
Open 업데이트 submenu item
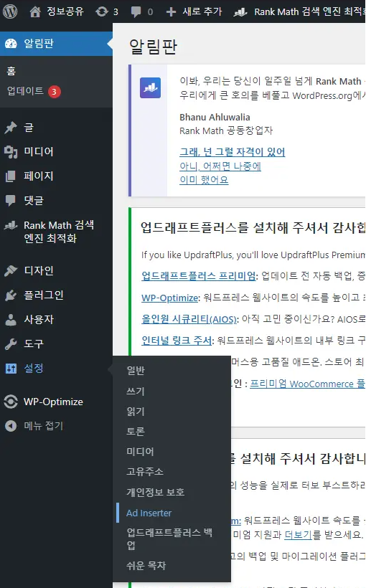25,91
